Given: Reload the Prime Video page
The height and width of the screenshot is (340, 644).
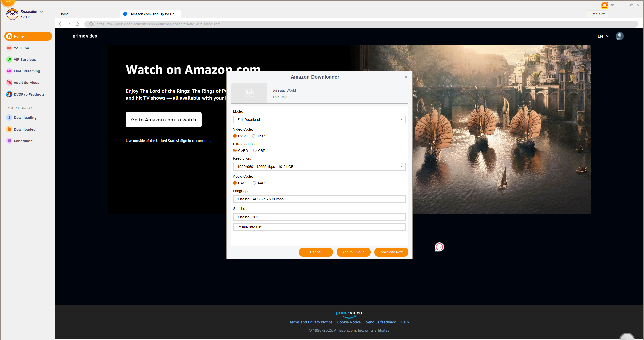Looking at the screenshot, I should pos(77,24).
